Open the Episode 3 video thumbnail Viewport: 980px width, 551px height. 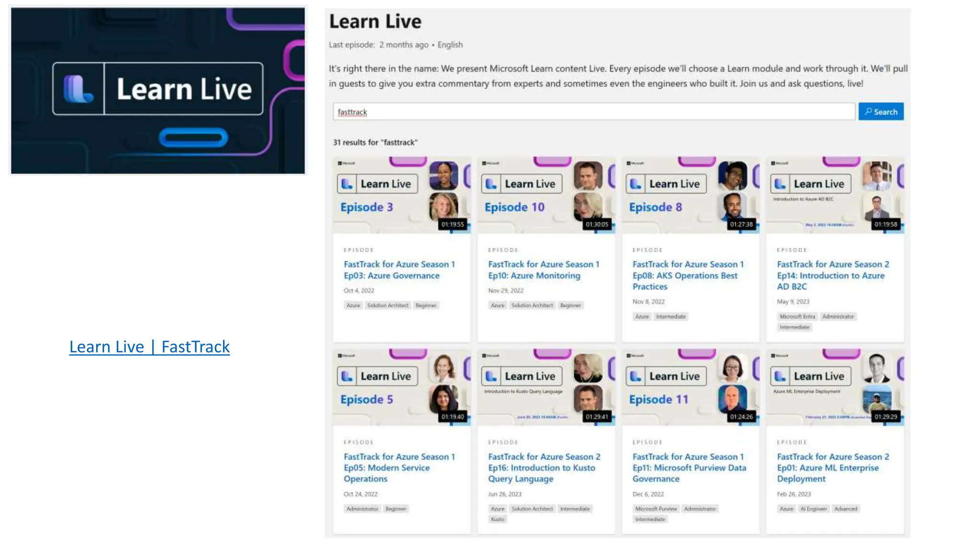(x=402, y=195)
